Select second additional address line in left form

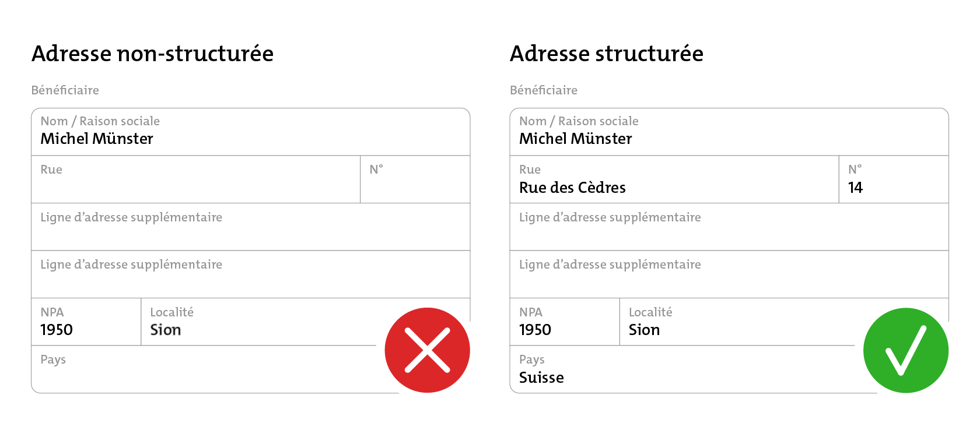[251, 274]
